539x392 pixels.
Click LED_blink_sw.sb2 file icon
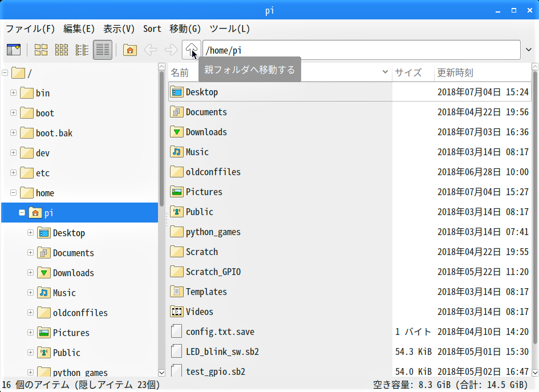[177, 351]
